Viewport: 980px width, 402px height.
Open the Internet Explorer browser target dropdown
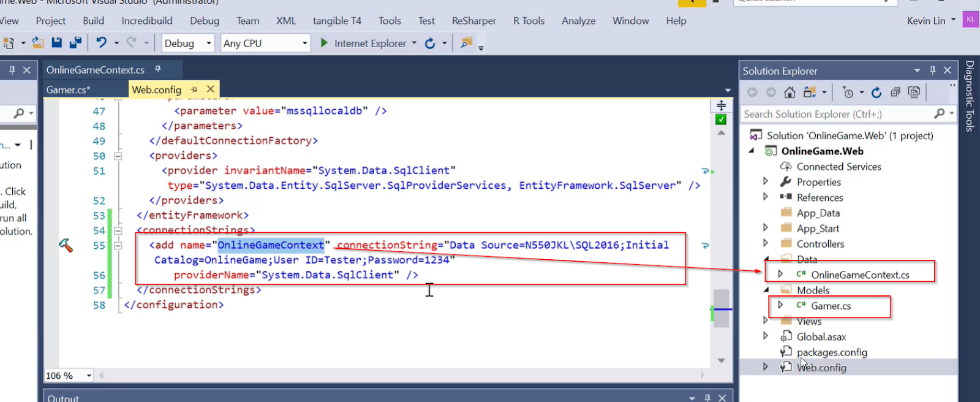pyautogui.click(x=414, y=43)
